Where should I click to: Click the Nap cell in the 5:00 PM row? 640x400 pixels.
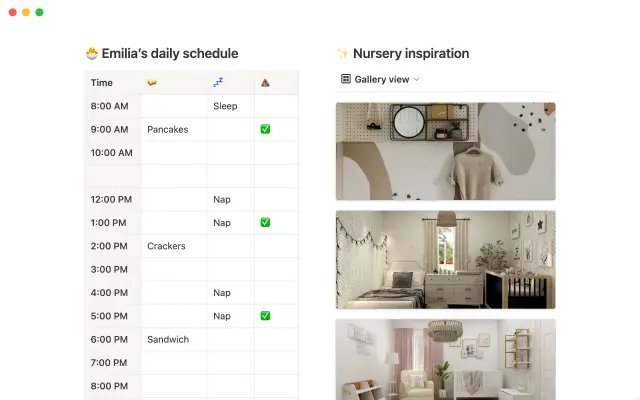[x=231, y=316]
